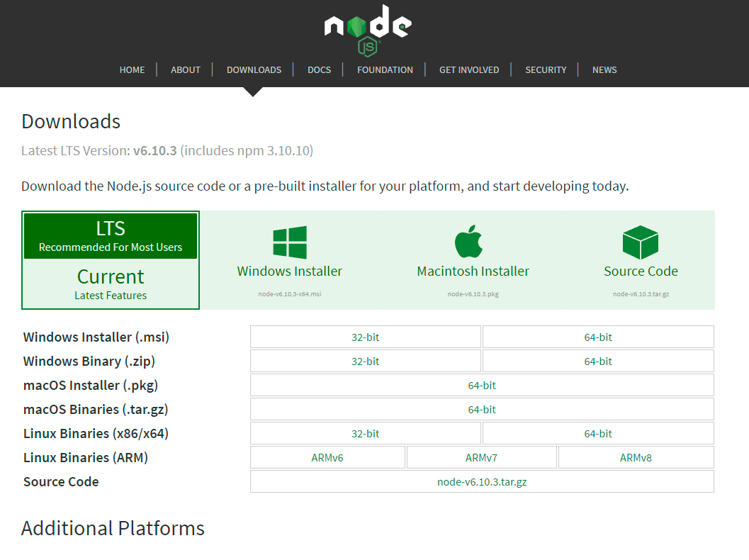The width and height of the screenshot is (749, 560).
Task: Click the Windows Installer link text
Action: (290, 271)
